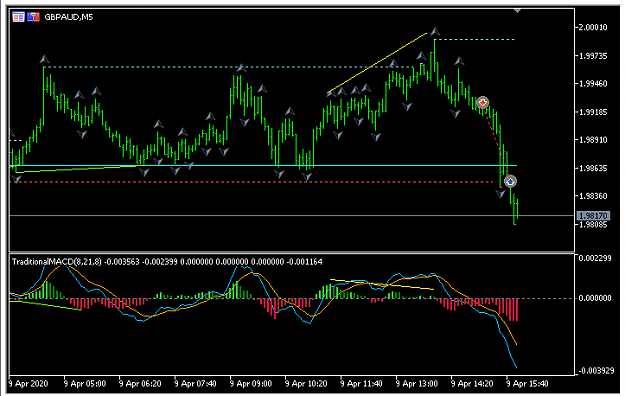The image size is (625, 396).
Task: Click the GBPAUD,M5 chart title
Action: 69,17
